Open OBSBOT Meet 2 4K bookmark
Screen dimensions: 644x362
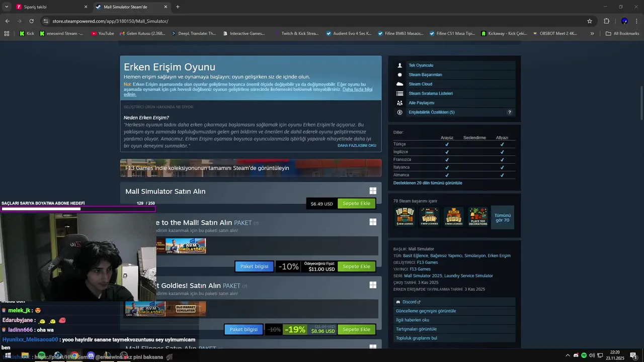click(x=554, y=34)
